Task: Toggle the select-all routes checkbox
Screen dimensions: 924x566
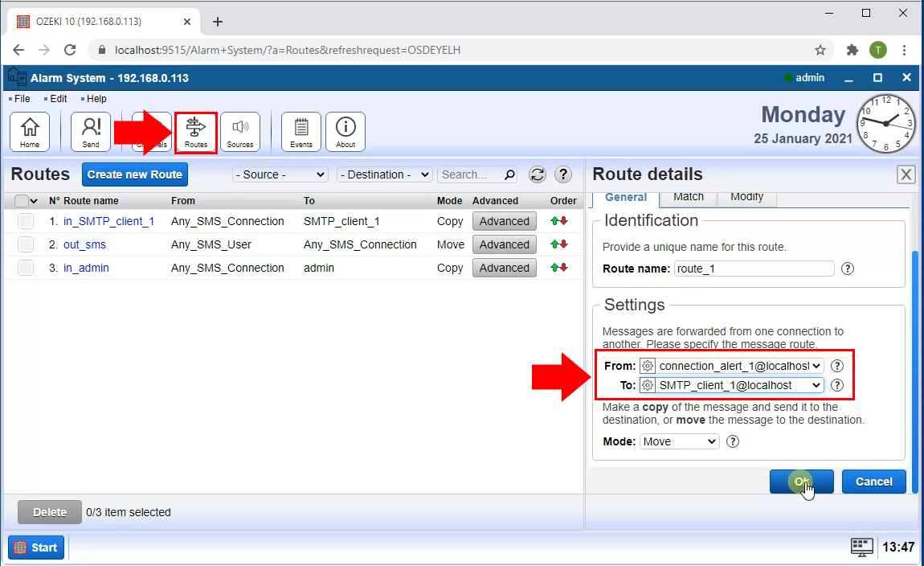Action: click(21, 201)
